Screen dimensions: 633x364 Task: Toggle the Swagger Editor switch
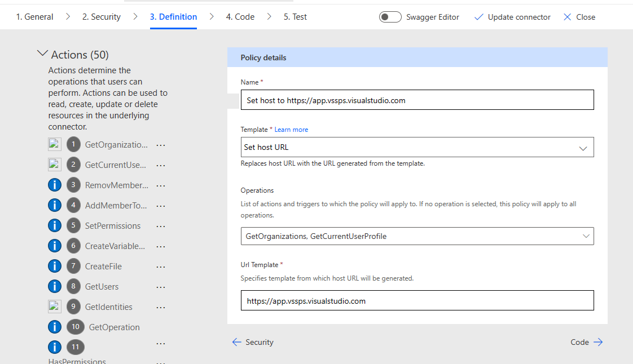tap(390, 17)
